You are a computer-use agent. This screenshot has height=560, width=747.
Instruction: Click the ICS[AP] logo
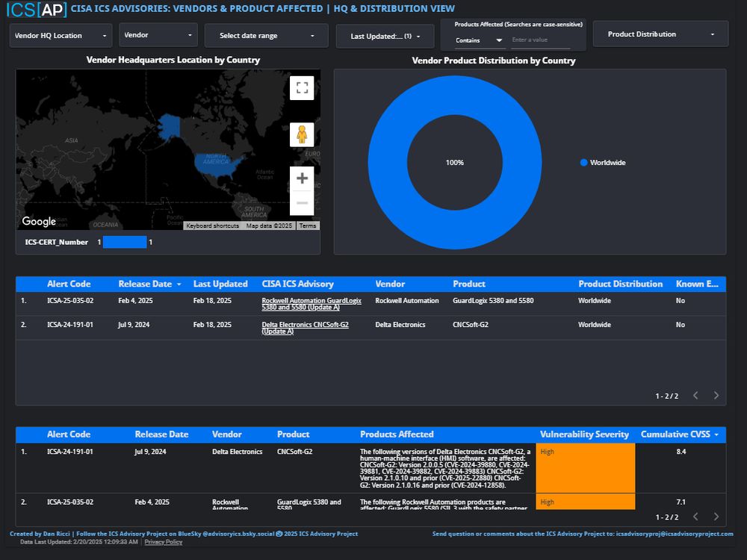tap(36, 9)
